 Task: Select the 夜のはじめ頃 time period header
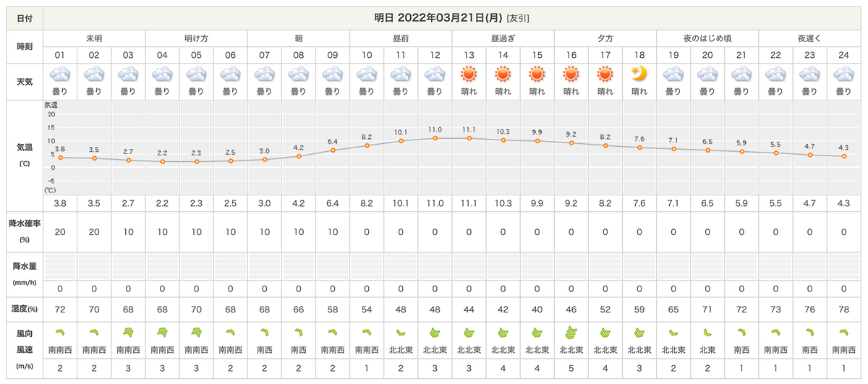point(707,37)
